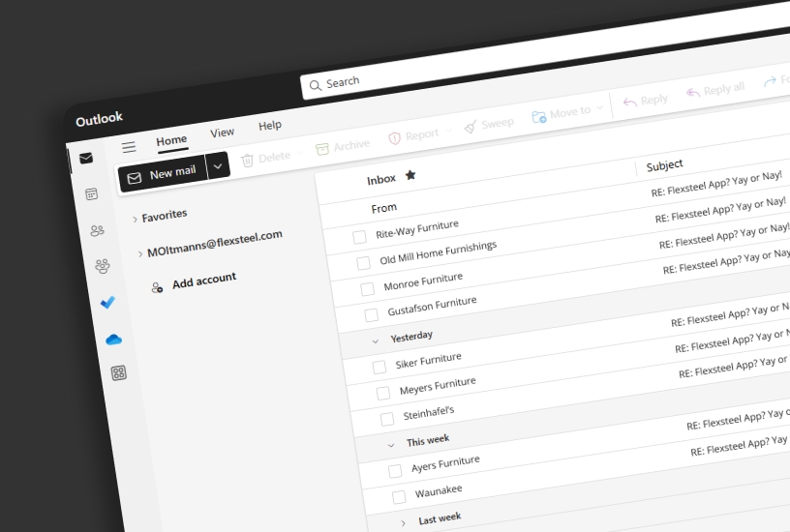Open the To Do checkmark icon
The height and width of the screenshot is (532, 790).
coord(107,302)
